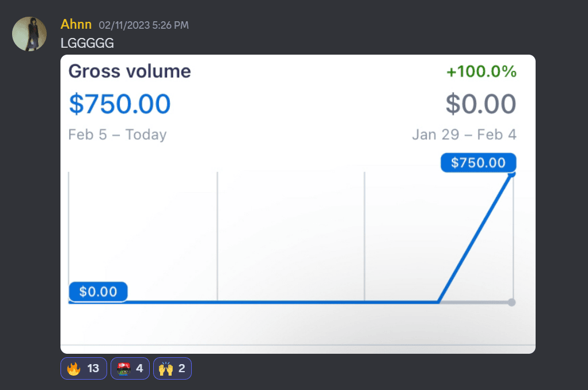Click the Feb 5 – Today date range

(x=117, y=135)
